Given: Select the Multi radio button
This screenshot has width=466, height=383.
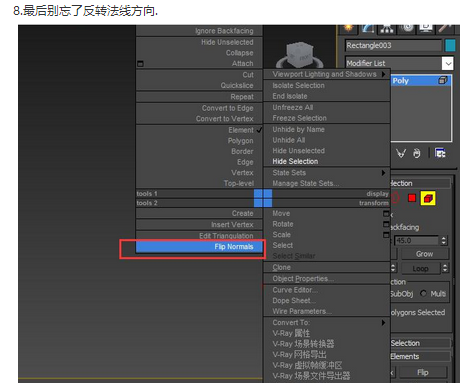Looking at the screenshot, I should pos(423,293).
